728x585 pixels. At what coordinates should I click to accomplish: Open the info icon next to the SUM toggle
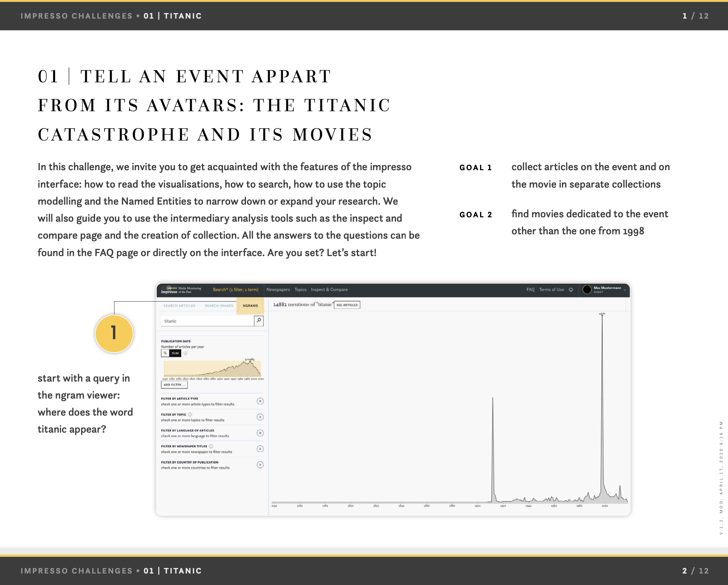pyautogui.click(x=185, y=353)
